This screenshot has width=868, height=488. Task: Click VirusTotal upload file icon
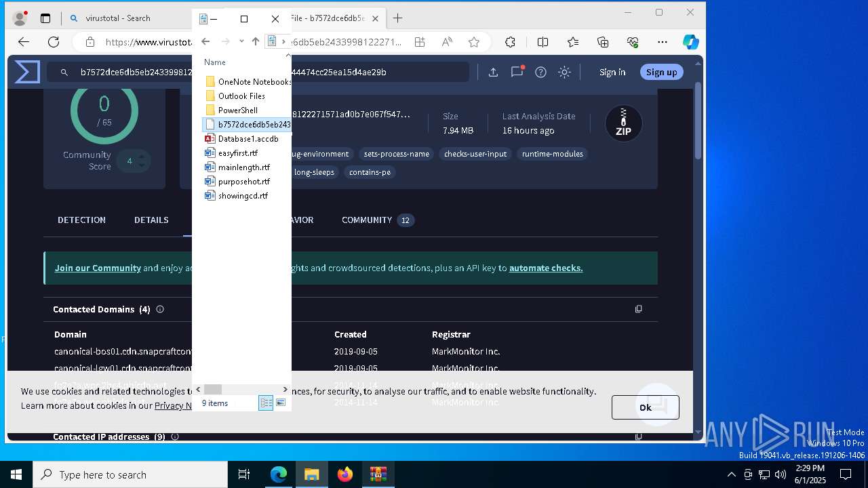[x=493, y=72]
